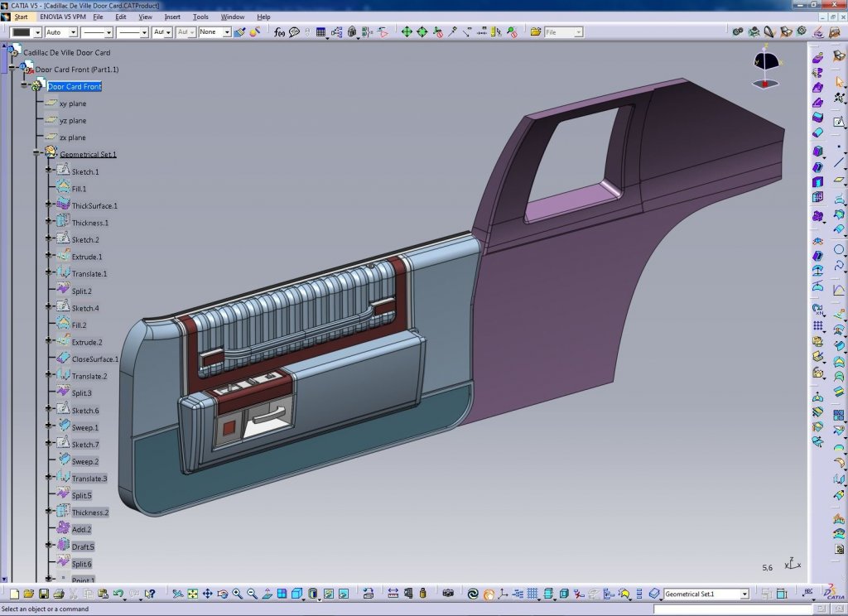Image resolution: width=848 pixels, height=616 pixels.
Task: Expand the ThickSurface.1 tree node
Action: click(x=49, y=205)
